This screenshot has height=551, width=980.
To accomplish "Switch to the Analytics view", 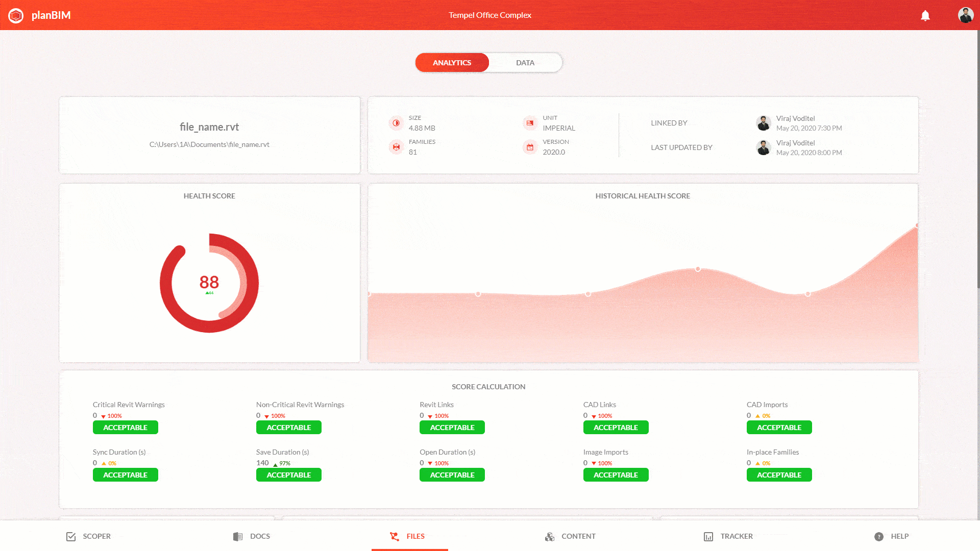I will (x=452, y=63).
